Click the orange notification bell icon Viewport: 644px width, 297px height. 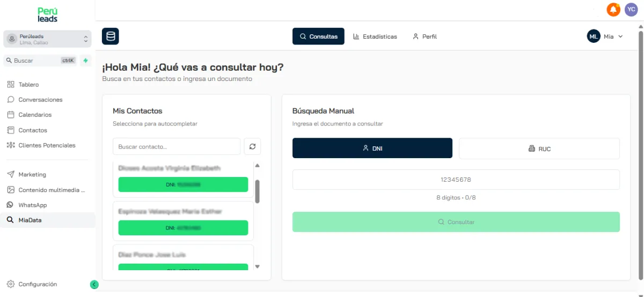613,10
